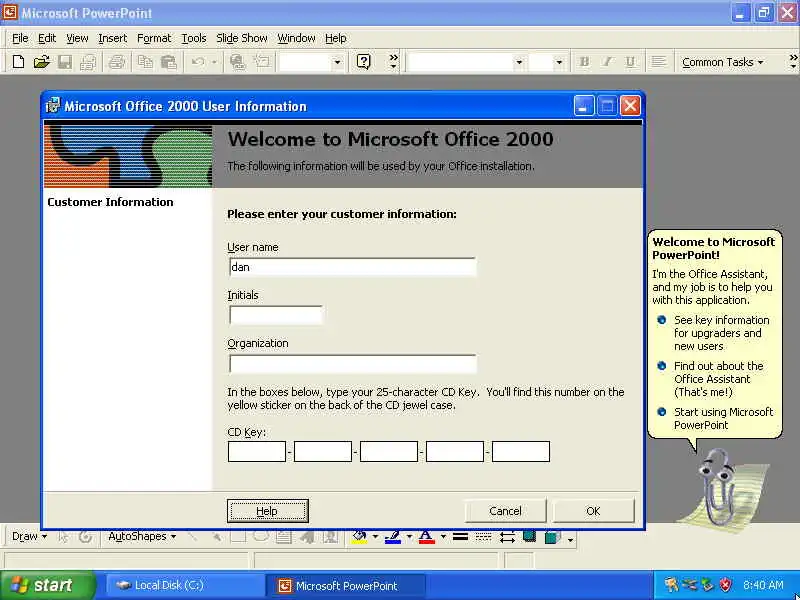This screenshot has height=600, width=800.
Task: Click the Select Objects arrow in Draw toolbar
Action: pos(63,537)
